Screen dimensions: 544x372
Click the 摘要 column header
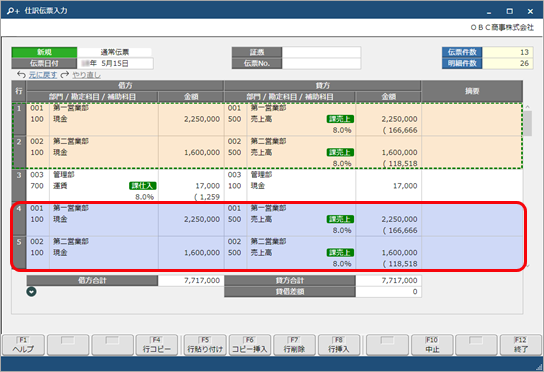point(472,91)
